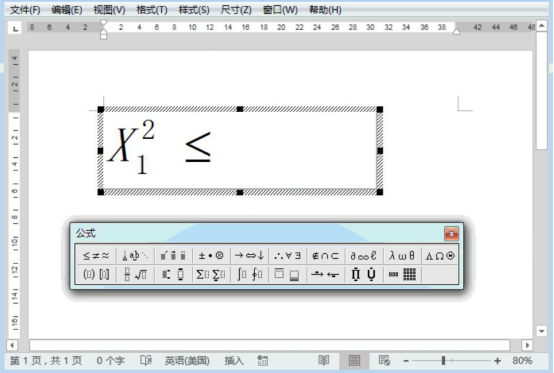554x373 pixels.
Task: Click the word count '0 个字'
Action: pyautogui.click(x=111, y=361)
